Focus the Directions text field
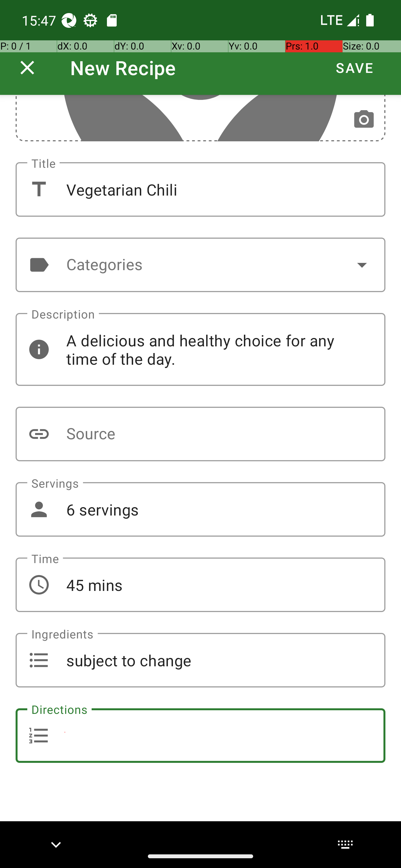 pos(200,736)
